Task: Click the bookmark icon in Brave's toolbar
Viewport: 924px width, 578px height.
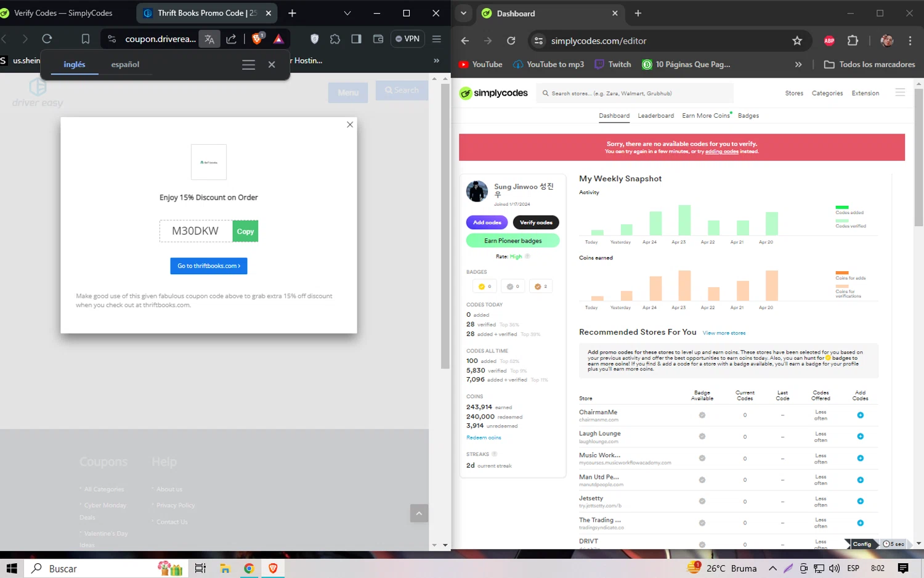Action: 86,39
